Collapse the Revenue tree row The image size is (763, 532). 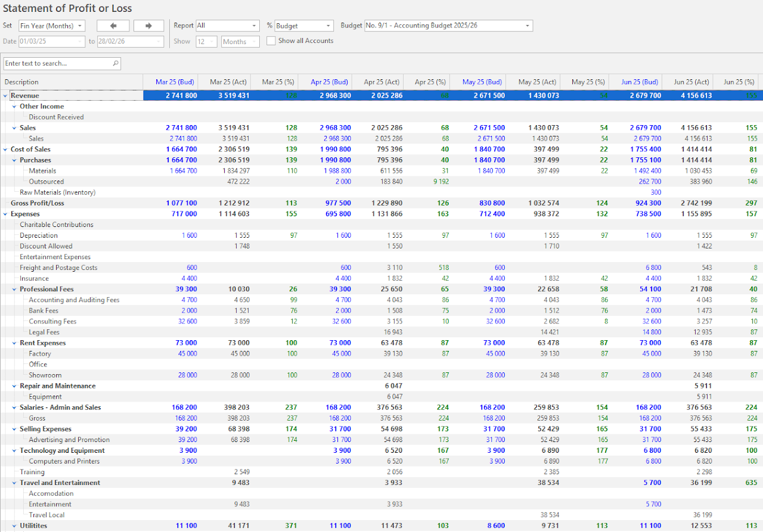(5, 96)
